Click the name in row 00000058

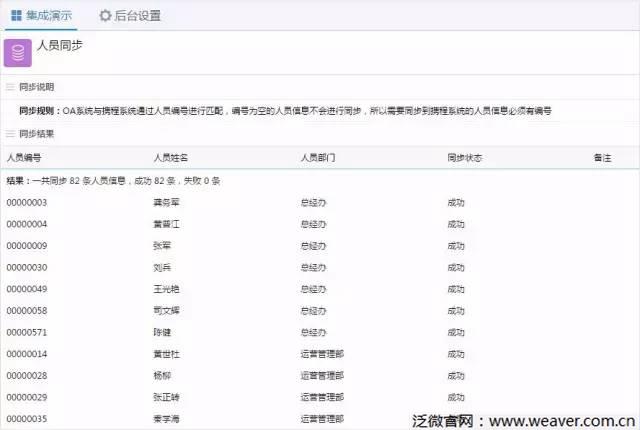tap(166, 310)
